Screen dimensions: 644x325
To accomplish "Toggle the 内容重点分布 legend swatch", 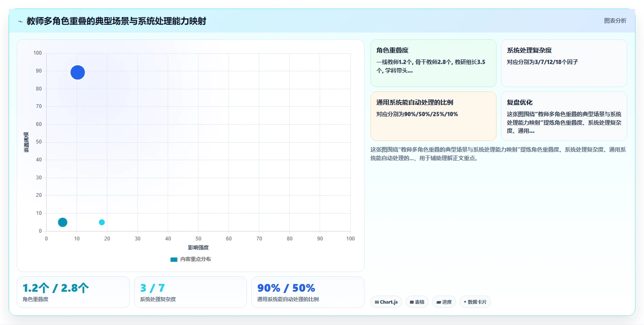I will [x=174, y=259].
